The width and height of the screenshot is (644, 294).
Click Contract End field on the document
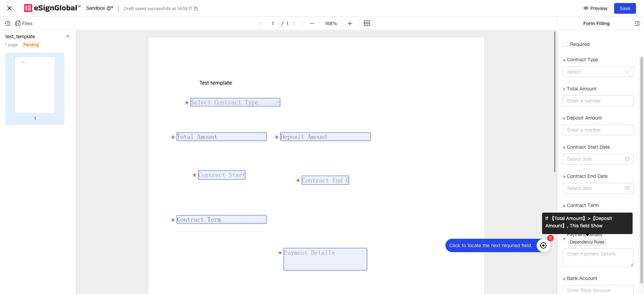(x=325, y=180)
